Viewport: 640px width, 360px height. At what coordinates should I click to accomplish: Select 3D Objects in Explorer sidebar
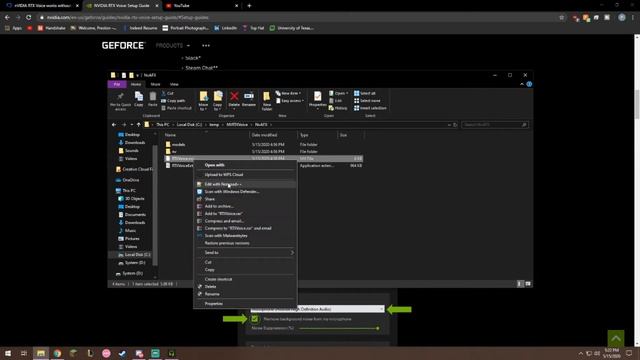click(131, 198)
